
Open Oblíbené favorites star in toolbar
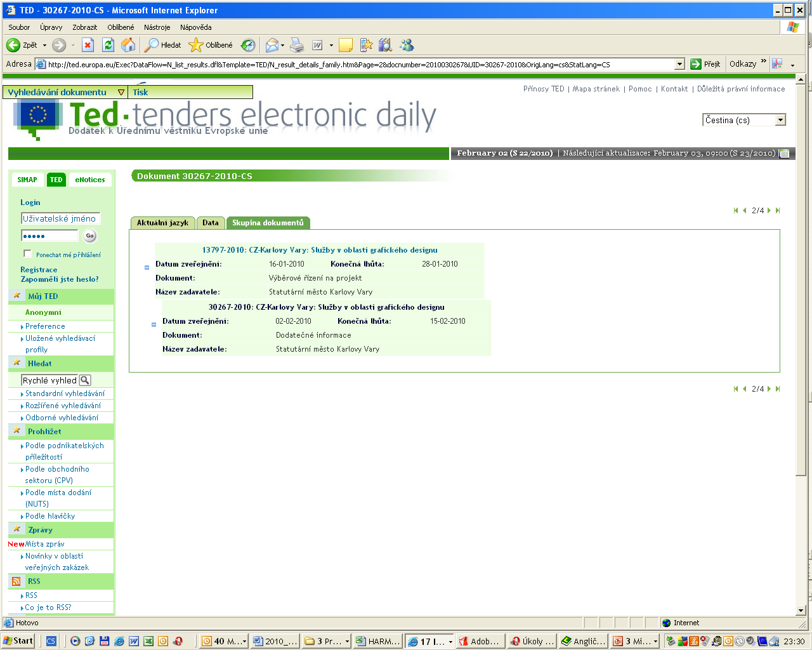tap(211, 45)
